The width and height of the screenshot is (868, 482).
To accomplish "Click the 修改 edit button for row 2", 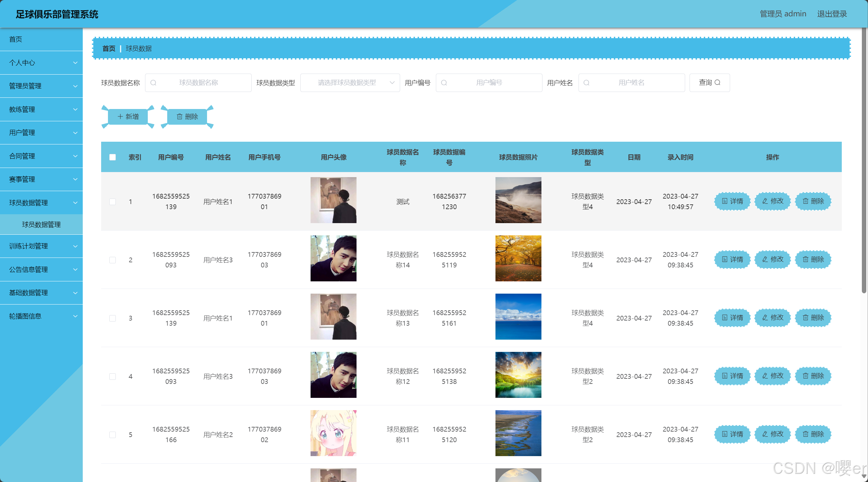I will 772,260.
